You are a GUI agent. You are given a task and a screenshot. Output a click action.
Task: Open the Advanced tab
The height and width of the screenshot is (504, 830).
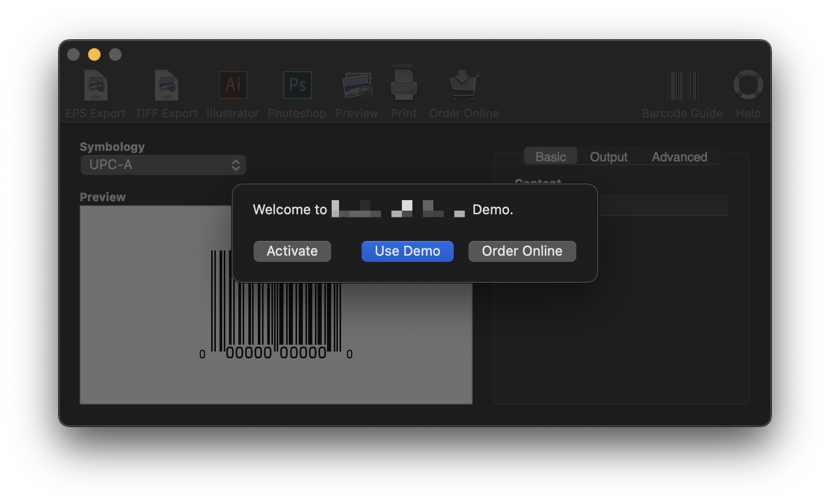point(679,157)
